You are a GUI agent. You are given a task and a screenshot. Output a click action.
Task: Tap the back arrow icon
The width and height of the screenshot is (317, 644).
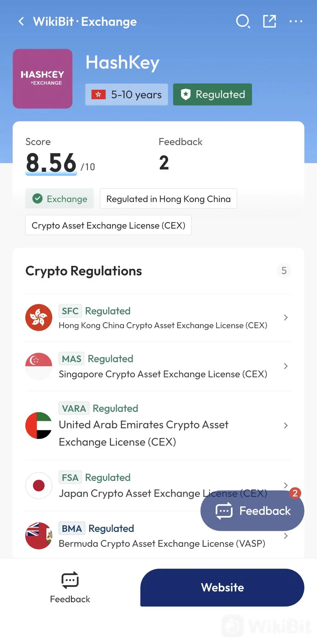coord(21,21)
